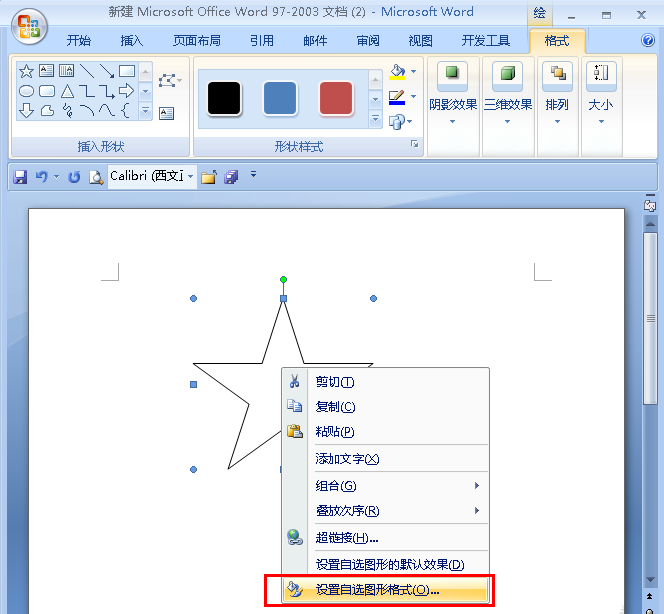Save document with floppy disk icon
Screen dimensions: 664x614
(x=20, y=177)
